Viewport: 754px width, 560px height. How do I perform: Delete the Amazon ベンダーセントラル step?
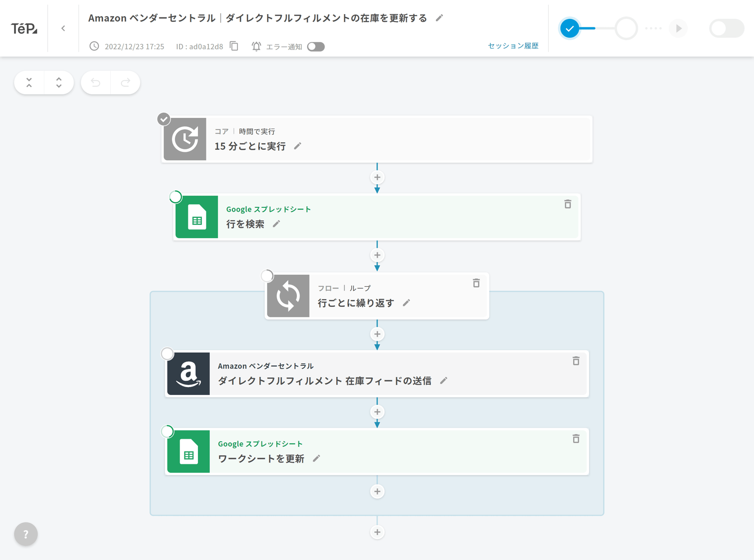pyautogui.click(x=576, y=361)
